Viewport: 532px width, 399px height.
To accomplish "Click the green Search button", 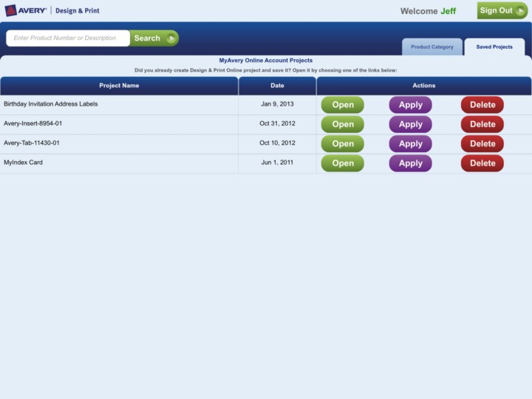I will (154, 38).
